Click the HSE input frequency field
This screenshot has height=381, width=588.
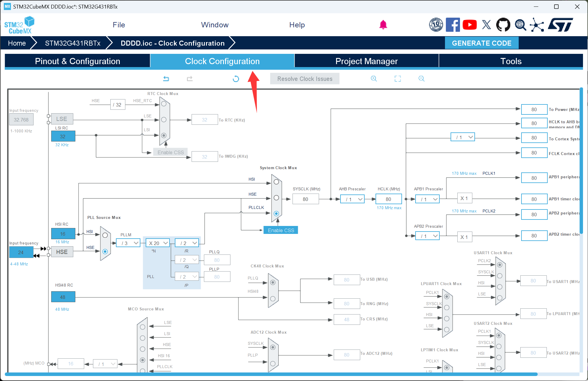pyautogui.click(x=21, y=252)
